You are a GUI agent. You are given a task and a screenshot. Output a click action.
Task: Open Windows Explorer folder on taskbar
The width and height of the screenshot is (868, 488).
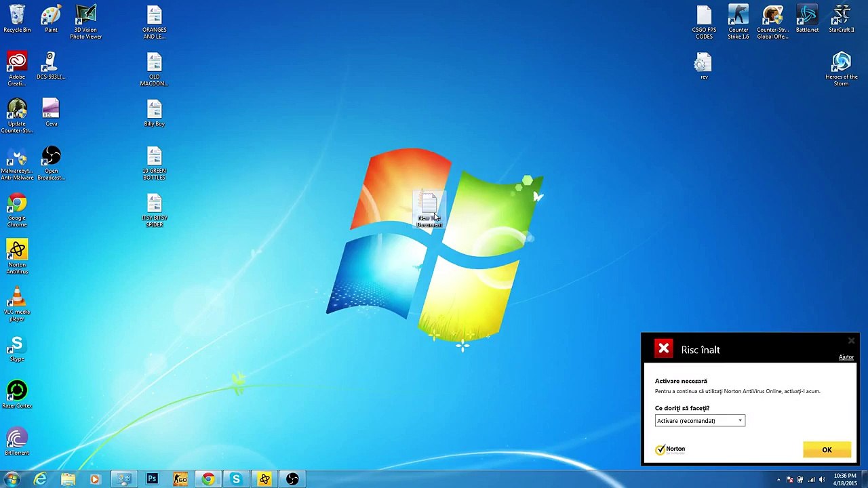(x=68, y=479)
